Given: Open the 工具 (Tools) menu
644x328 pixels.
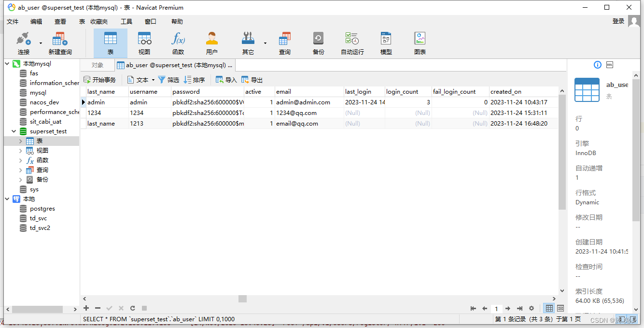Looking at the screenshot, I should (126, 21).
